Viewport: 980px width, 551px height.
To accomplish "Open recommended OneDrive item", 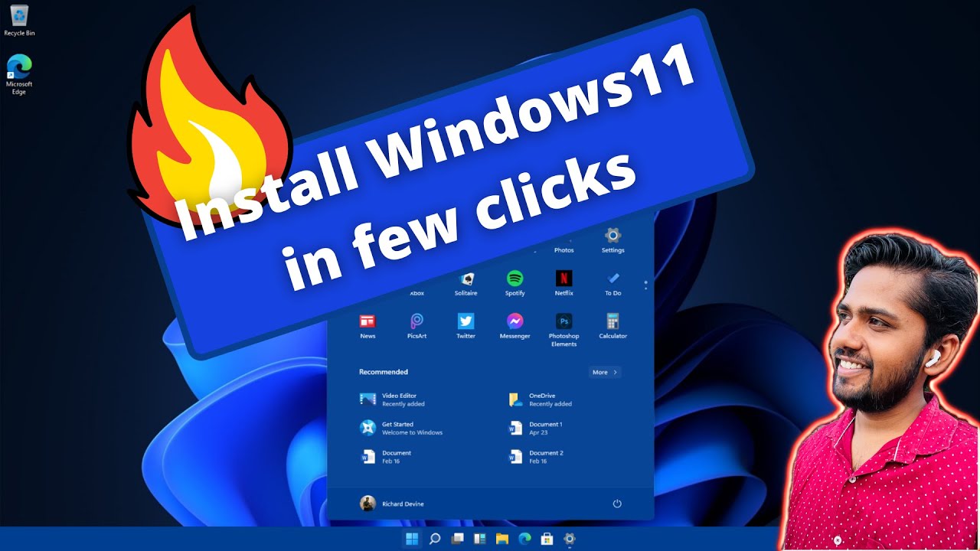I will [541, 399].
